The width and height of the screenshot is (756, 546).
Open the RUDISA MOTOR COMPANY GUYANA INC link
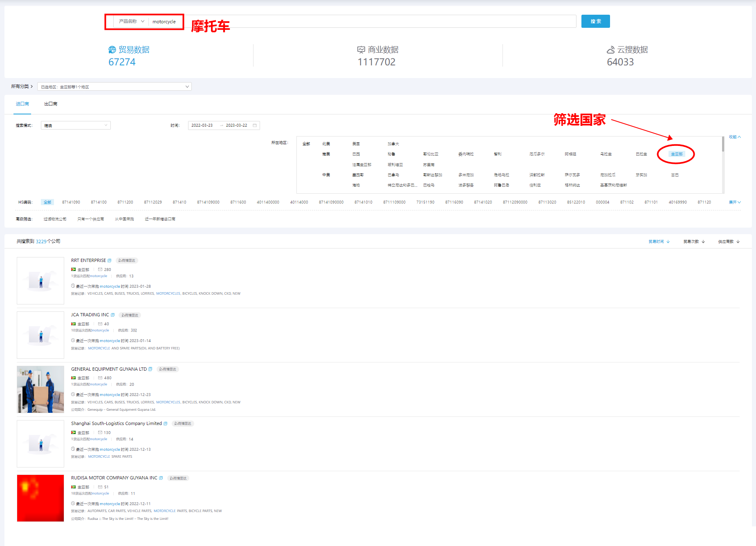(114, 478)
